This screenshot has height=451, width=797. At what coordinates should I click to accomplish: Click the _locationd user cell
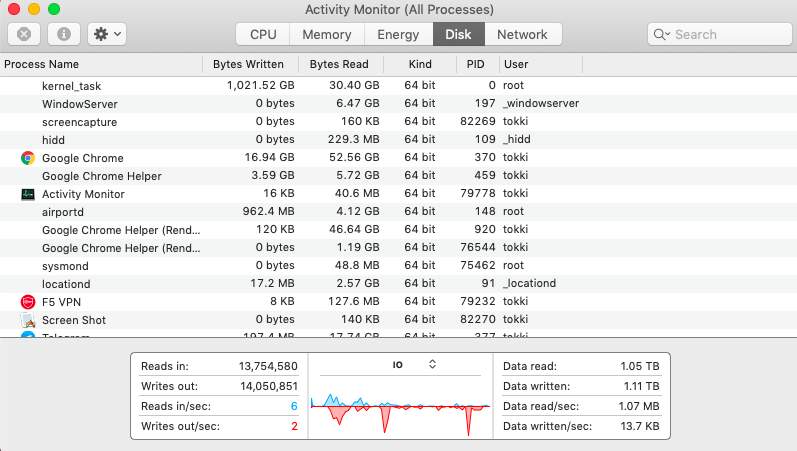(x=529, y=283)
